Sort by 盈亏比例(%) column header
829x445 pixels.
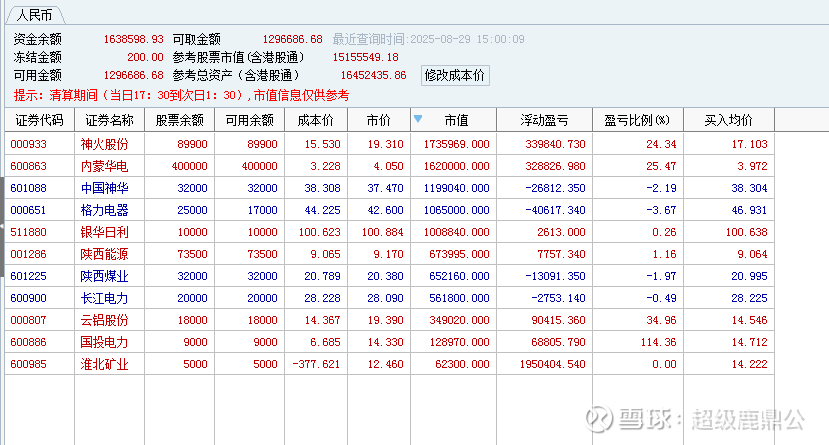pyautogui.click(x=638, y=120)
